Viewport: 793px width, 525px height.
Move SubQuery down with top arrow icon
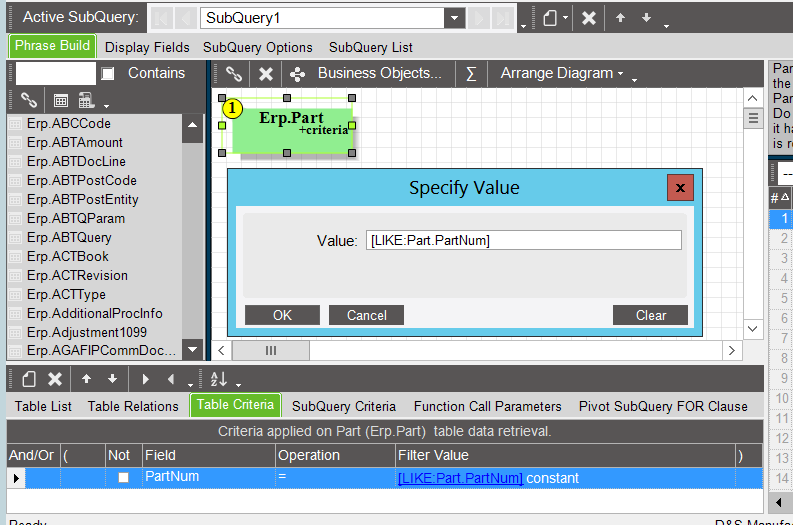646,18
